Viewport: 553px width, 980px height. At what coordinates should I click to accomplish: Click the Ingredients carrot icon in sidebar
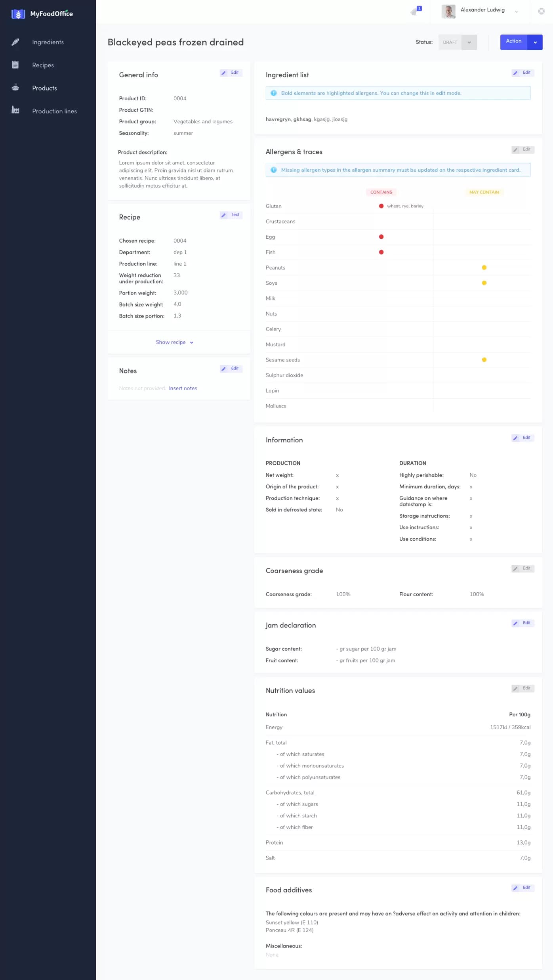click(x=15, y=42)
